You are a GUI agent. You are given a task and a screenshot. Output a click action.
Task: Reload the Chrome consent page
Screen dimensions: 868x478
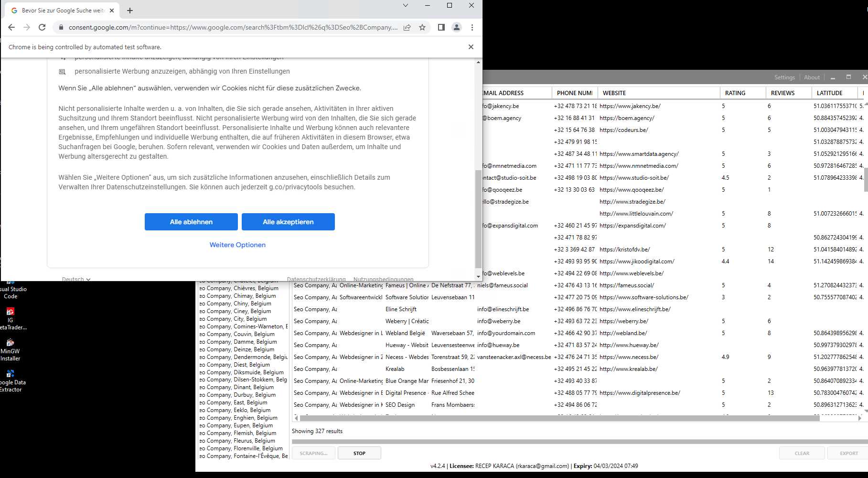[42, 27]
